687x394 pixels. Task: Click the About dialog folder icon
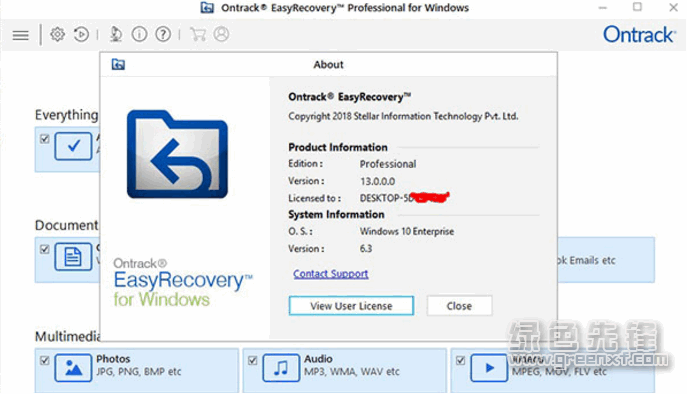coord(118,64)
